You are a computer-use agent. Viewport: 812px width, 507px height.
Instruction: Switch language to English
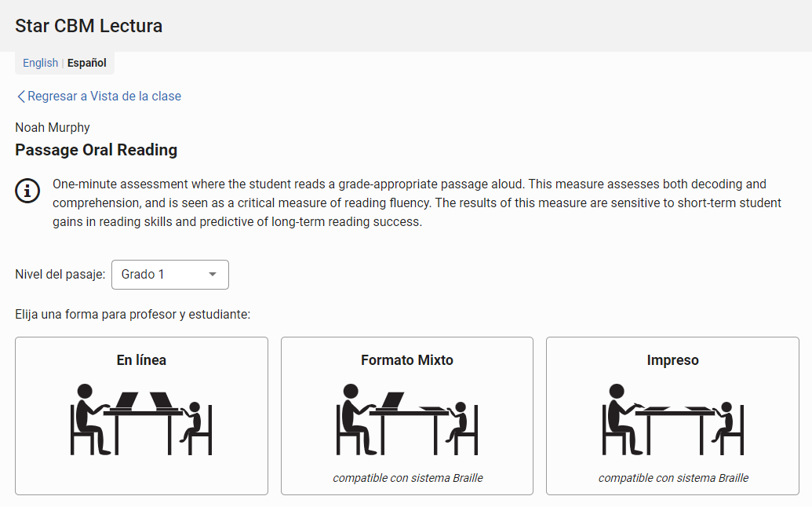coord(40,63)
